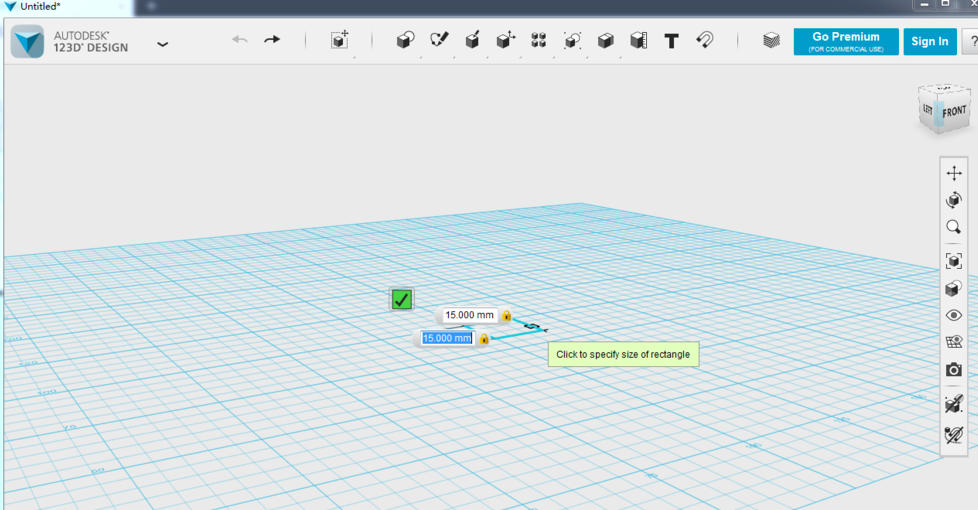The image size is (978, 510).
Task: Activate the Pan navigation tool
Action: click(x=954, y=173)
